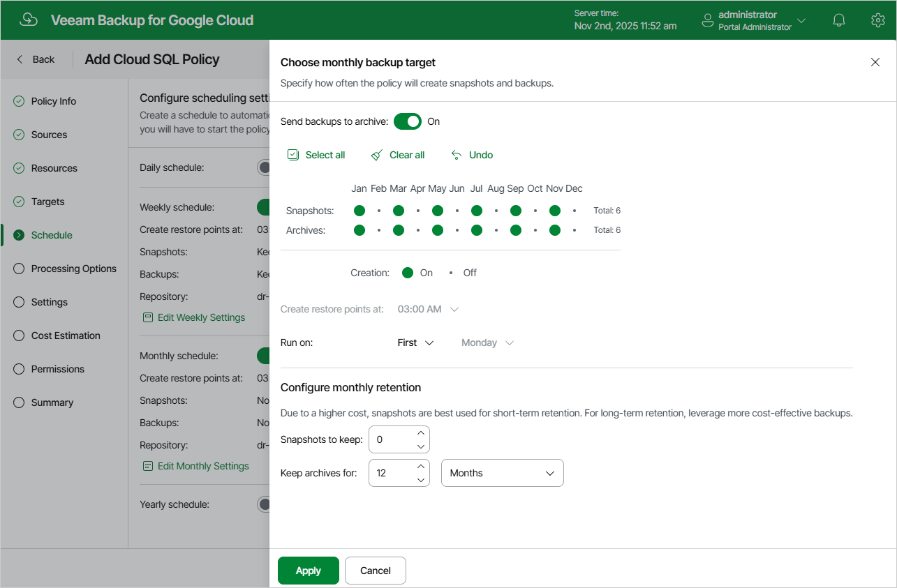Click the administrator user avatar icon
Image resolution: width=897 pixels, height=588 pixels.
(x=708, y=20)
